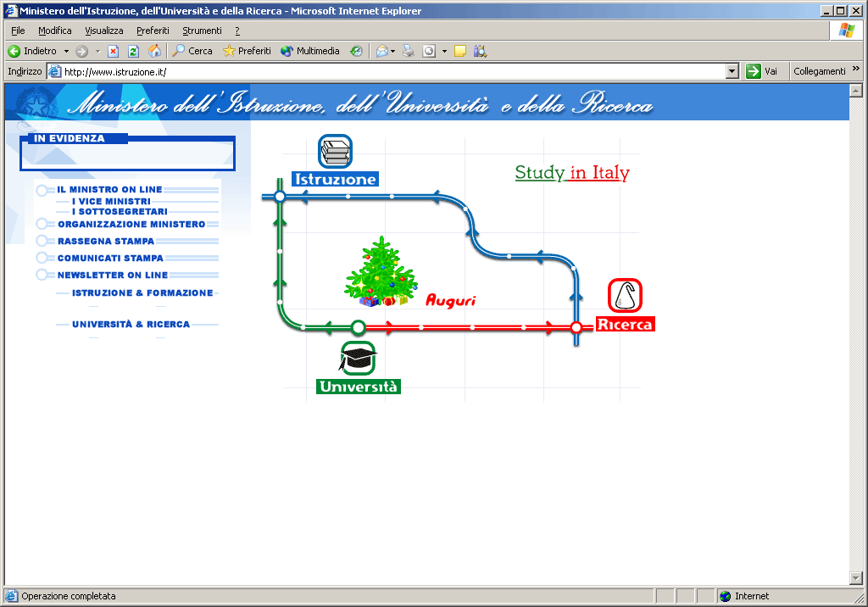Viewport: 868px width, 607px height.
Task: Click the page icon in the address bar
Action: coord(54,71)
